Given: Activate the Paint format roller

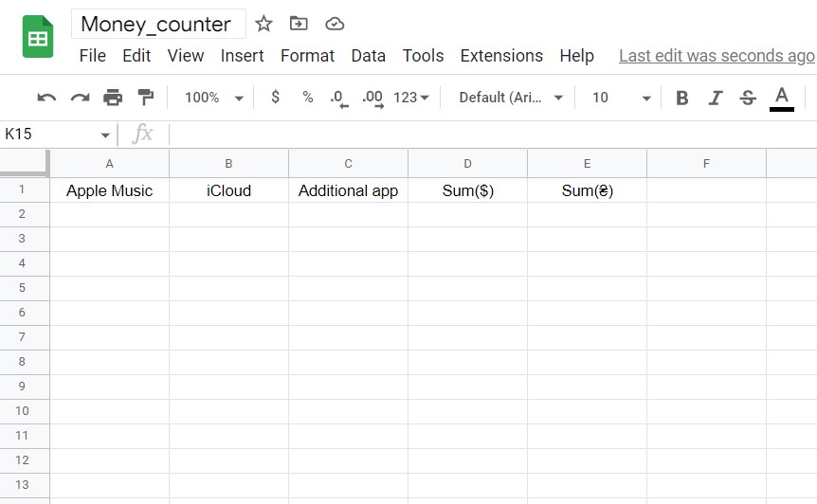Looking at the screenshot, I should point(145,98).
